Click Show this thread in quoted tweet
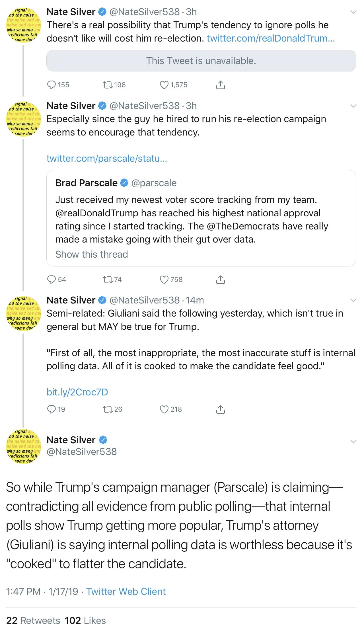Screen dimensions: 364x632 point(92,254)
